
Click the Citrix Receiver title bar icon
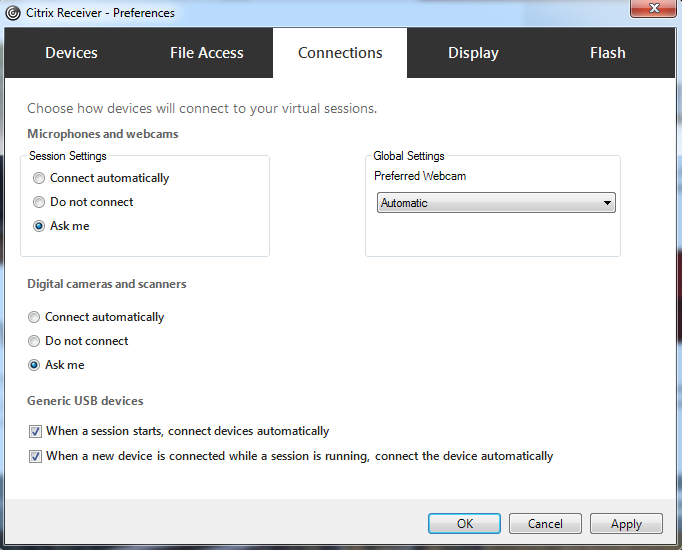(x=11, y=12)
